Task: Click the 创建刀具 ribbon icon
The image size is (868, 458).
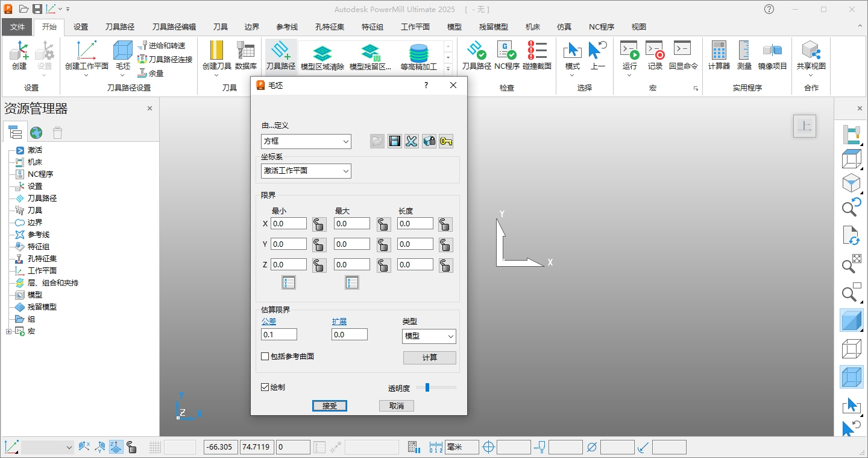Action: [x=218, y=51]
